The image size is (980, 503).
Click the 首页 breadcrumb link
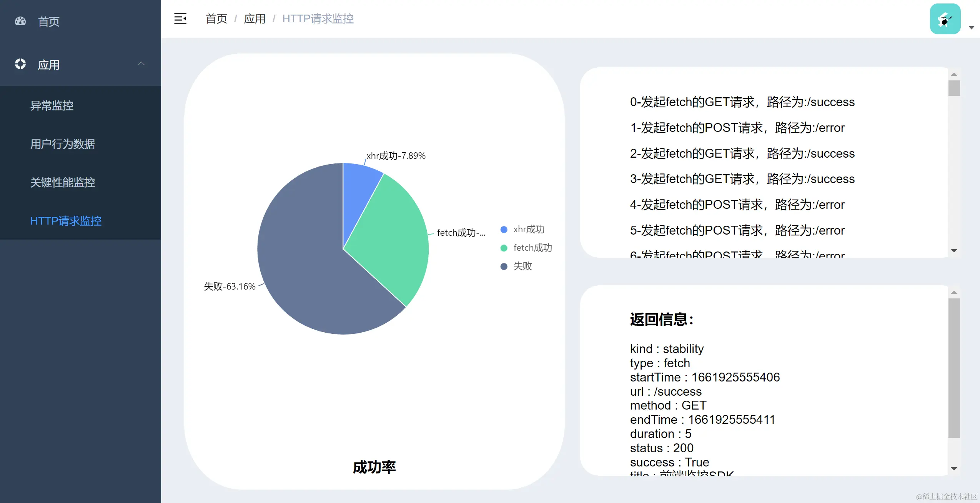click(x=216, y=18)
